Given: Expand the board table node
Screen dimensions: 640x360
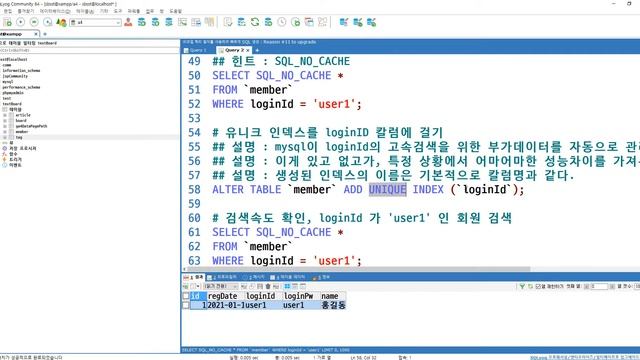Looking at the screenshot, I should 5,121.
